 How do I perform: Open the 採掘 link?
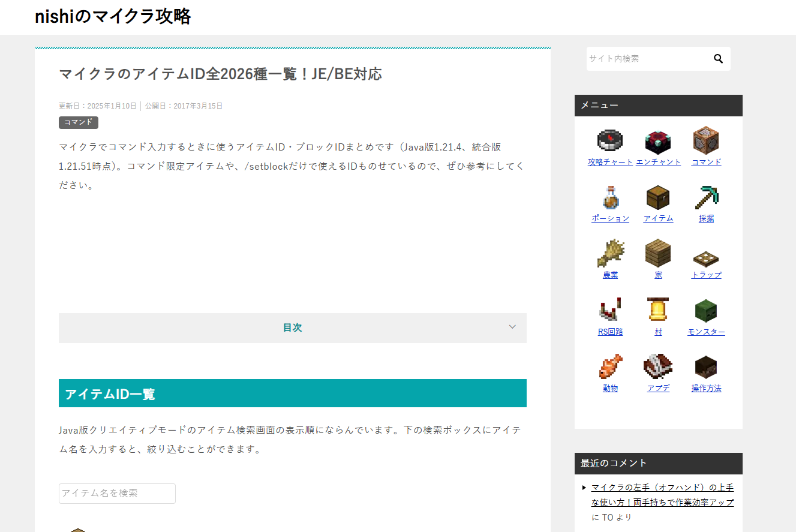(x=706, y=218)
